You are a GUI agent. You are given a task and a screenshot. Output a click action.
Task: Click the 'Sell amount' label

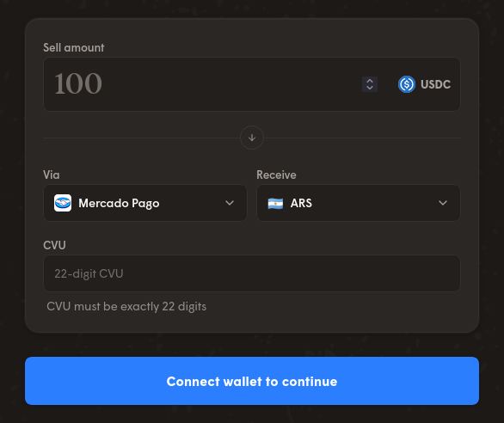point(74,47)
